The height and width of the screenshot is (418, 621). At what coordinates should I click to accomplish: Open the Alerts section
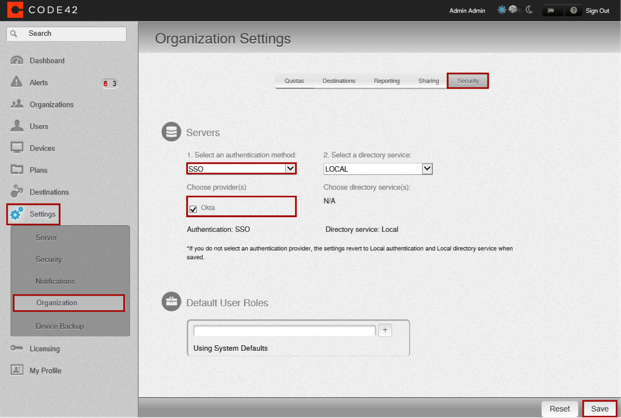pyautogui.click(x=38, y=83)
